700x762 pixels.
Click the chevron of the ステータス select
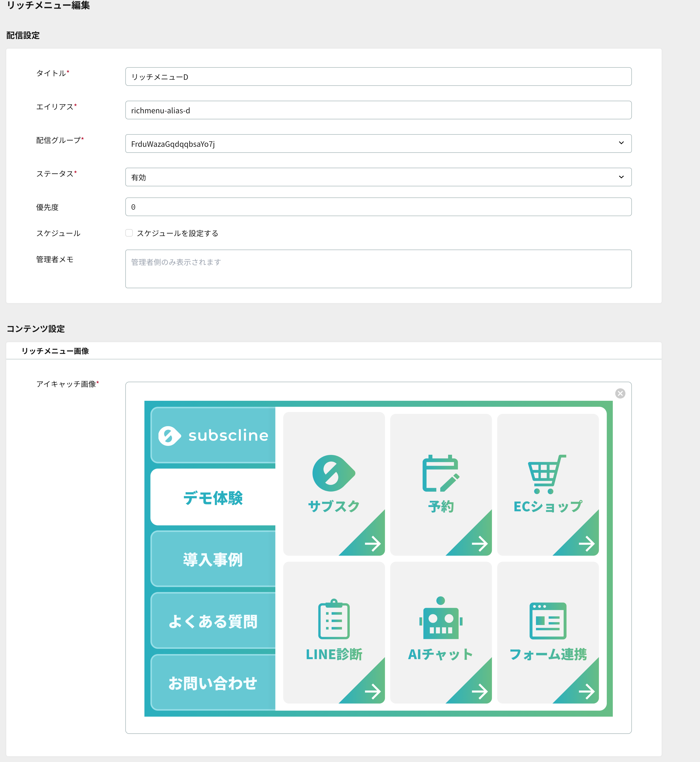[x=621, y=177]
